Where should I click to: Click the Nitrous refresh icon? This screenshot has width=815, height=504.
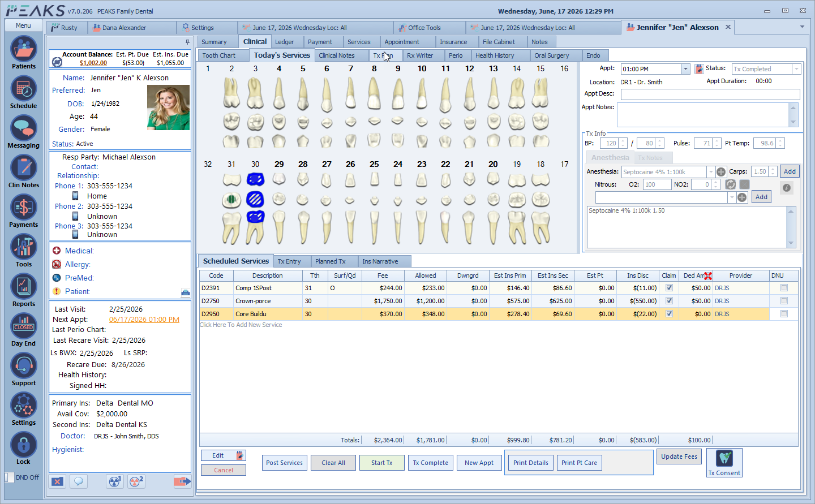tap(731, 184)
